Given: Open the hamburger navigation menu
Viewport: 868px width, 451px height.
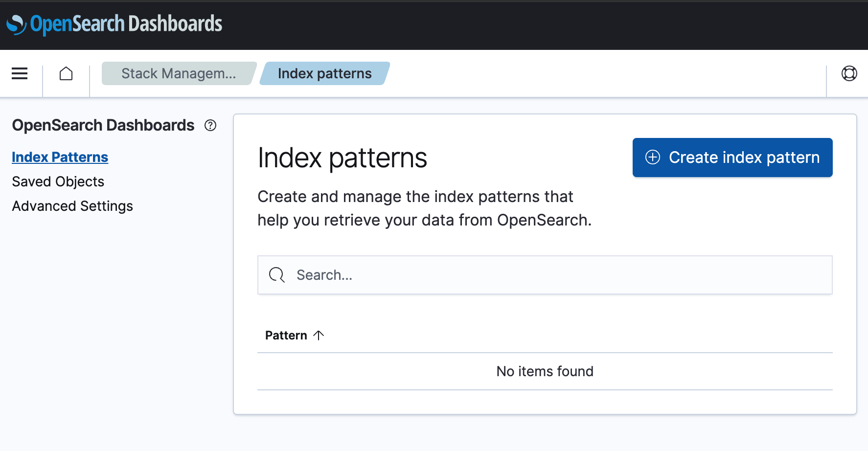Looking at the screenshot, I should 20,74.
